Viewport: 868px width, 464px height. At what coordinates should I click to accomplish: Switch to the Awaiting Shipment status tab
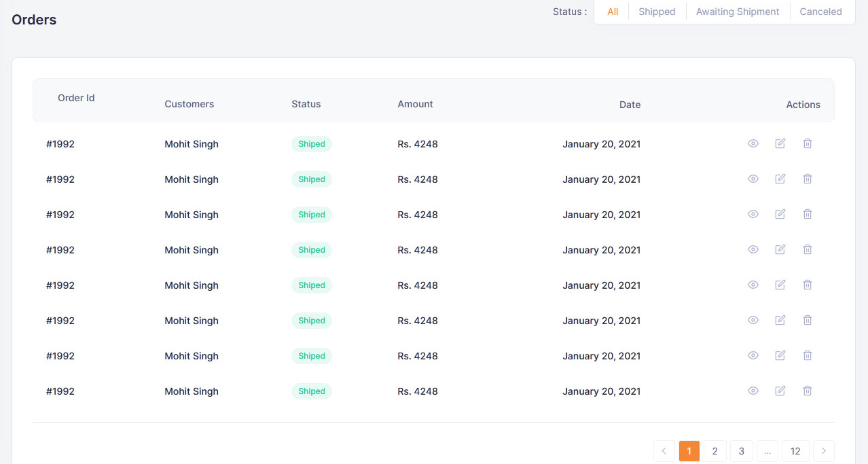pos(738,12)
